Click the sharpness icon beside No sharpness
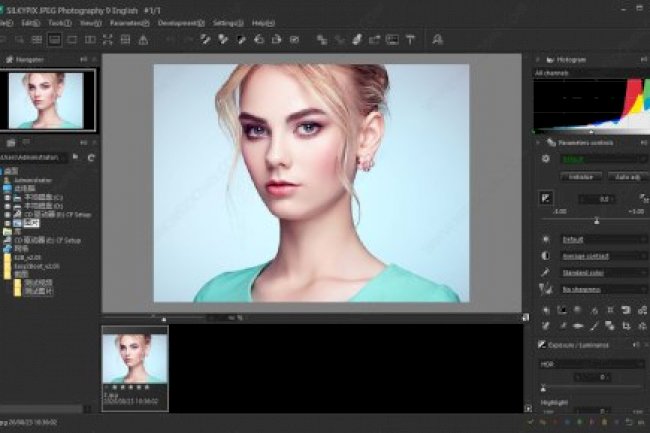The image size is (650, 433). click(545, 288)
